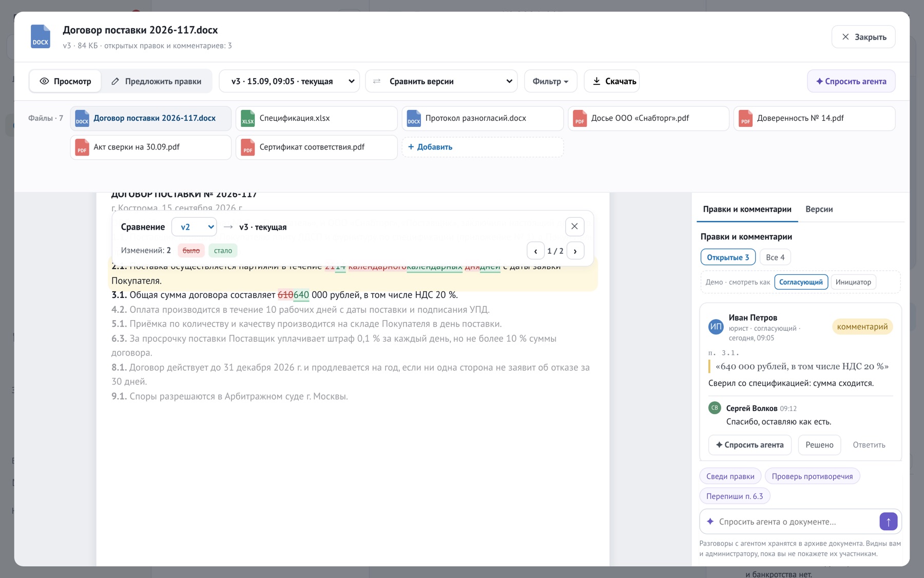
Task: Click the DOCX icon of Протокол разногласий.docx
Action: click(x=414, y=118)
